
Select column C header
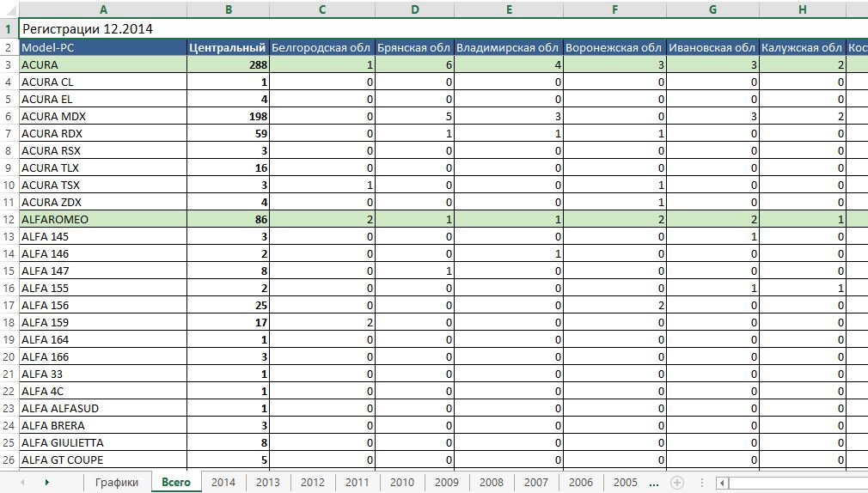click(x=322, y=9)
